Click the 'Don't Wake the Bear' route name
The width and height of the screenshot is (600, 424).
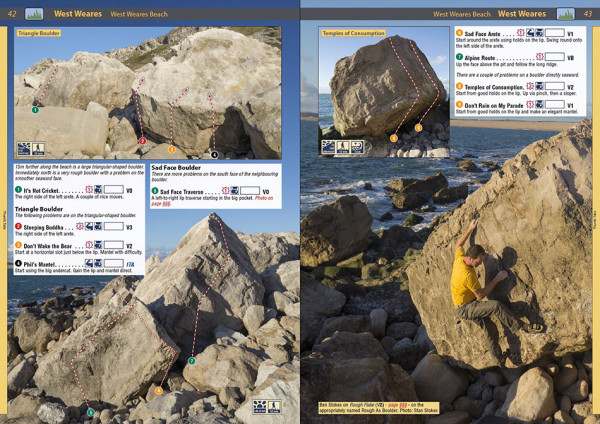click(x=48, y=246)
